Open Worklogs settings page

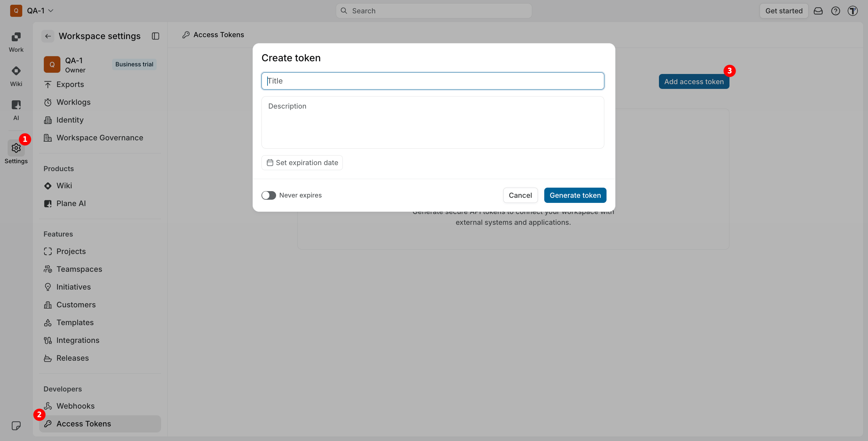[x=100, y=102]
